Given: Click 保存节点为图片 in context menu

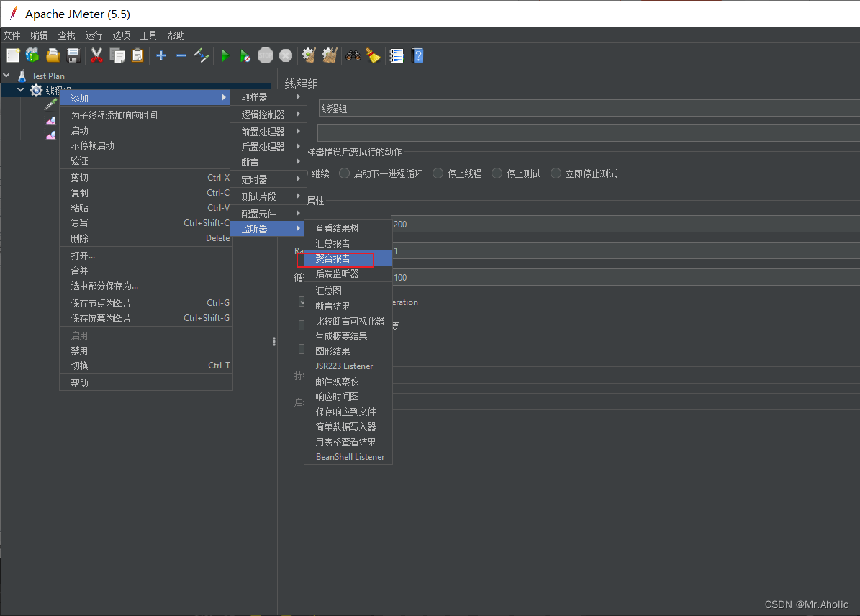Looking at the screenshot, I should (146, 303).
